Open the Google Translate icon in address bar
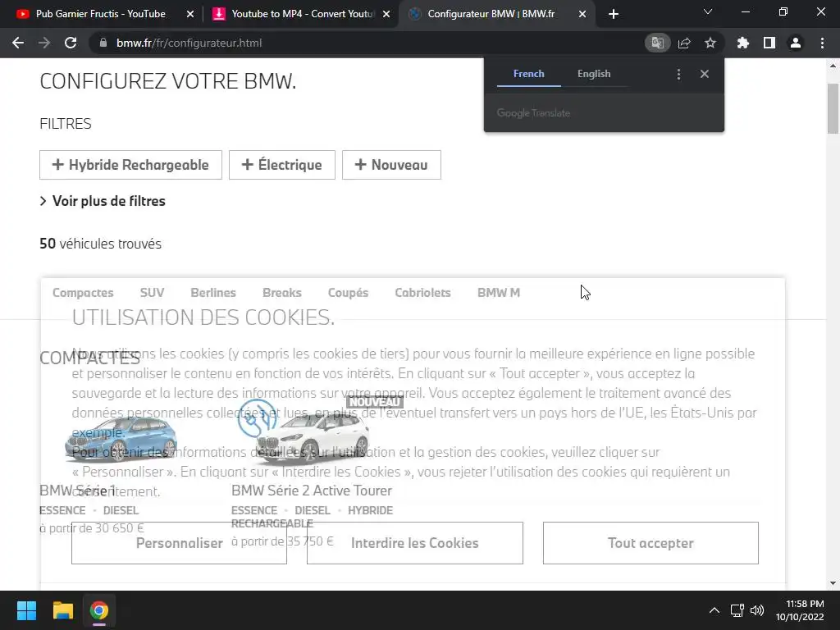The width and height of the screenshot is (840, 630). pos(657,43)
